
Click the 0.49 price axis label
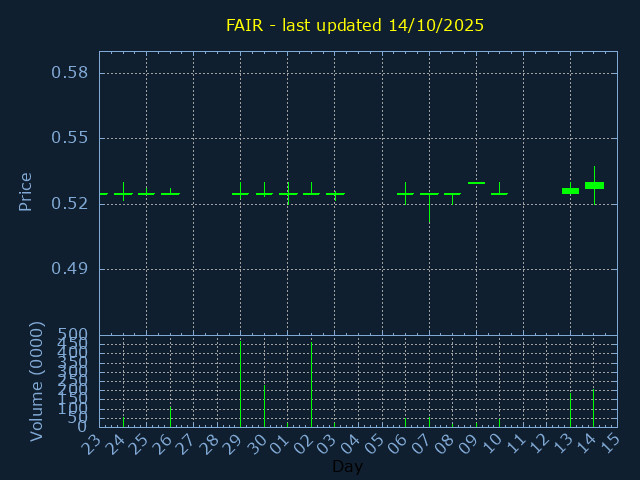point(70,269)
